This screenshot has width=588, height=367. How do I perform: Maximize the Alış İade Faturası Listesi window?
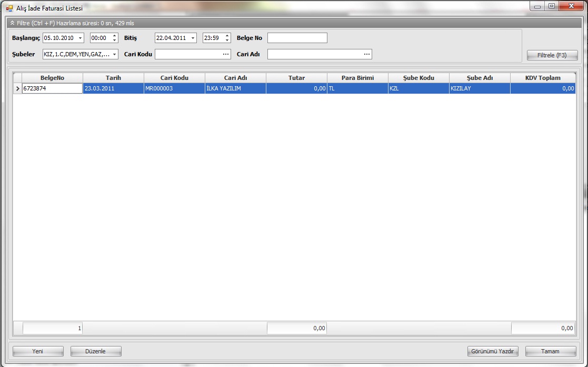(551, 6)
